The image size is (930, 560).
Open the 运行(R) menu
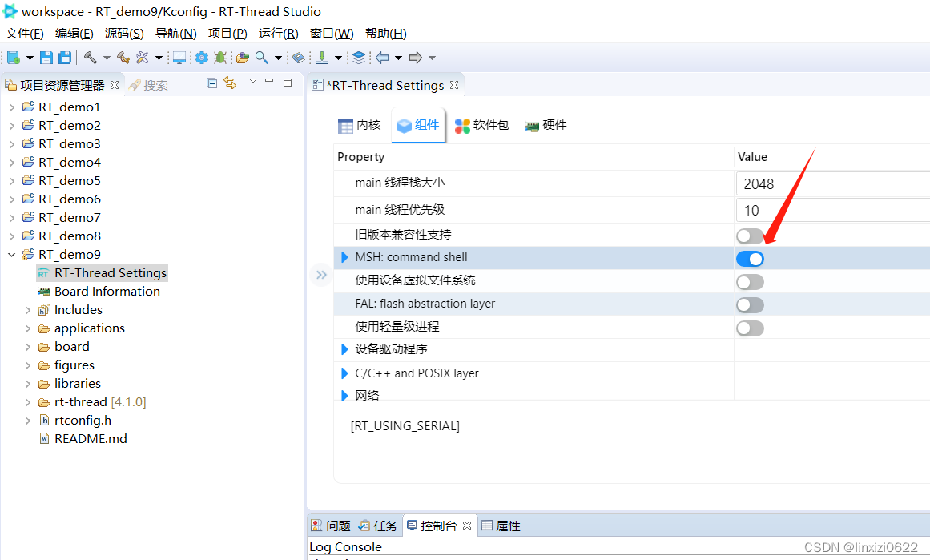point(278,33)
